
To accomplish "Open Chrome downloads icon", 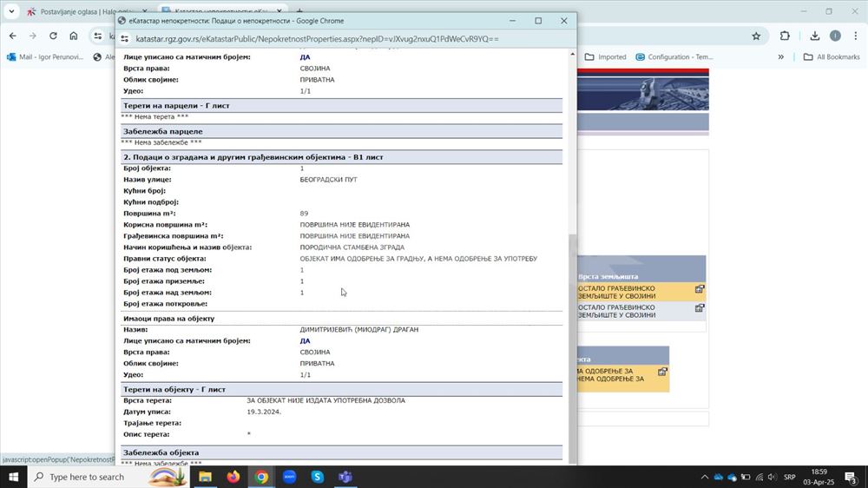I will pyautogui.click(x=814, y=36).
